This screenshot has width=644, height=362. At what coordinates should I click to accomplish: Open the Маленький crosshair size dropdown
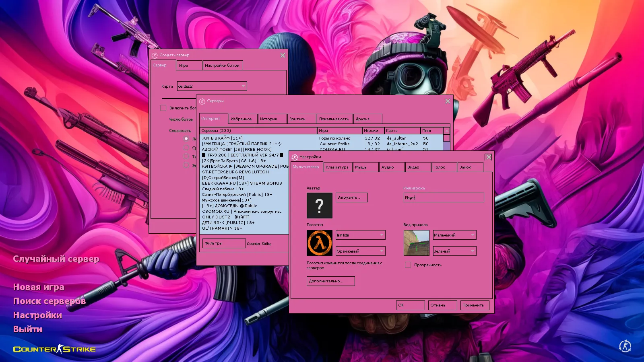(x=473, y=235)
